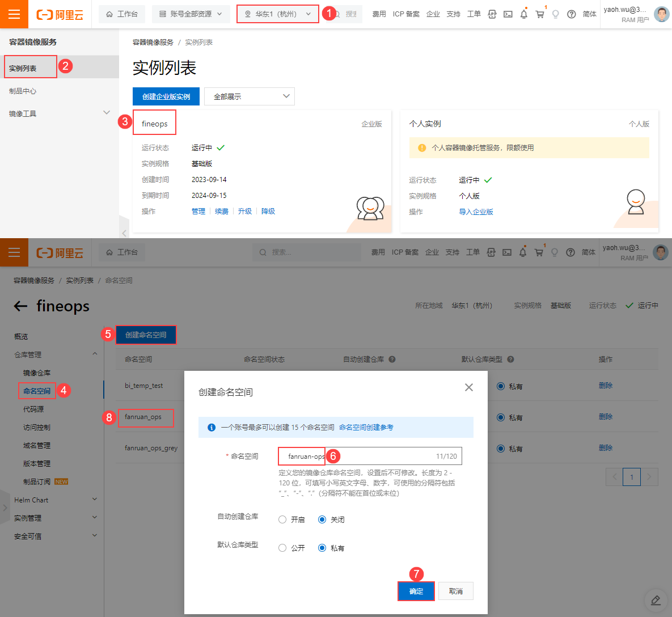Screen dimensions: 672x617
Task: Click 导入企业版 link in personal instance
Action: click(476, 212)
